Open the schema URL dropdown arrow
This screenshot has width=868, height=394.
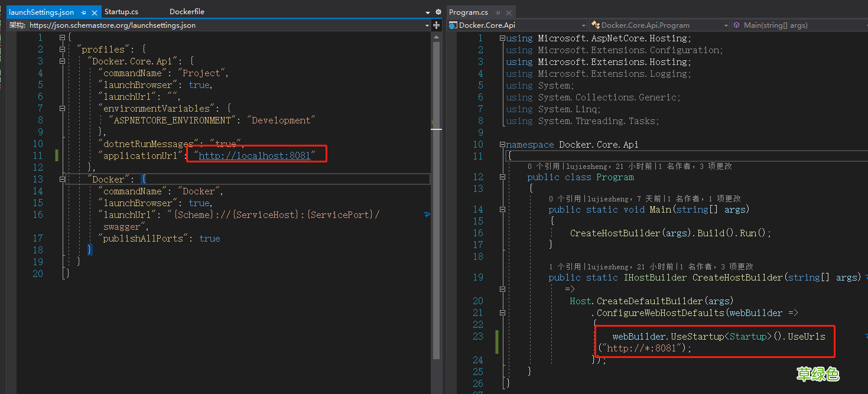[x=427, y=25]
